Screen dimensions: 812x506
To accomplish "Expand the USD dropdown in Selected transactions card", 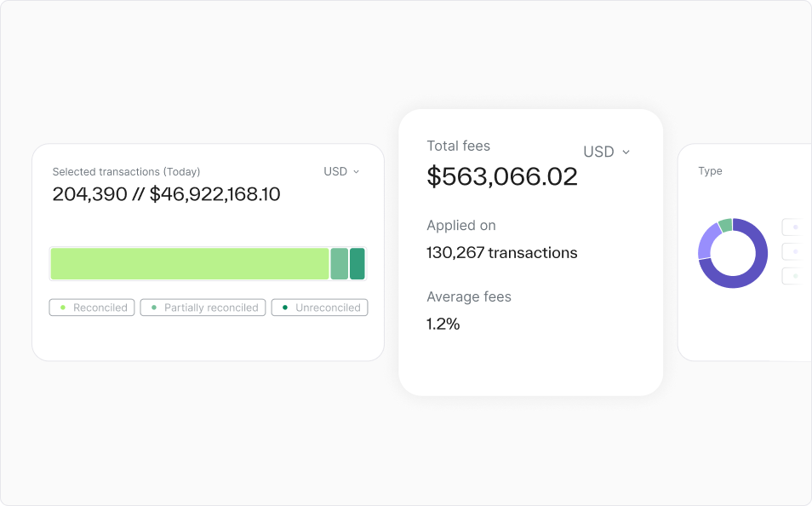I will (341, 172).
